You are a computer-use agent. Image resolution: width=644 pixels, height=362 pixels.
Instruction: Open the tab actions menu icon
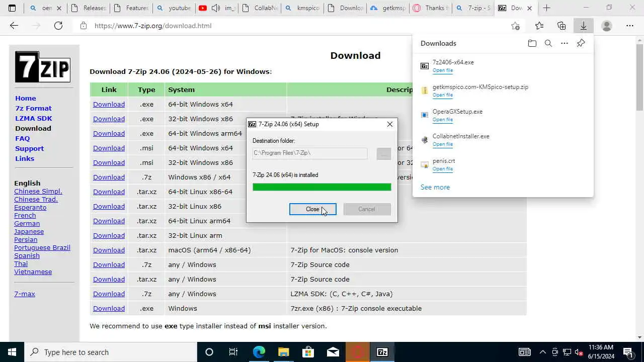12,8
